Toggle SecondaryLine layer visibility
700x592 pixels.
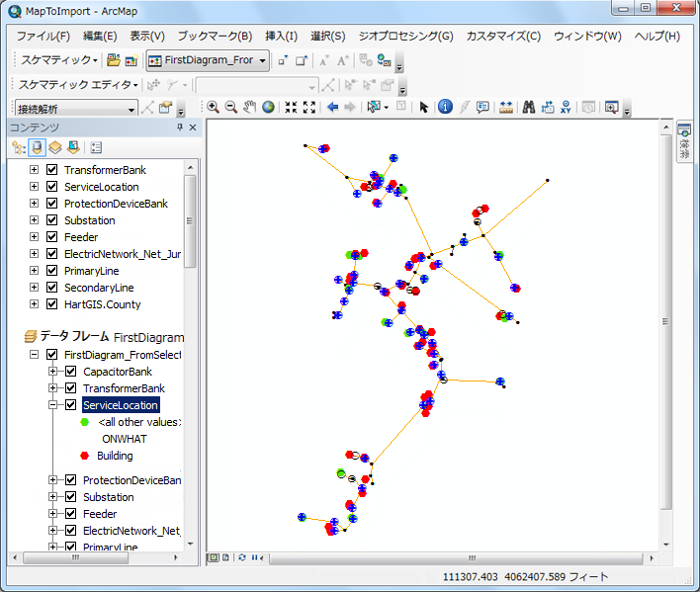51,288
